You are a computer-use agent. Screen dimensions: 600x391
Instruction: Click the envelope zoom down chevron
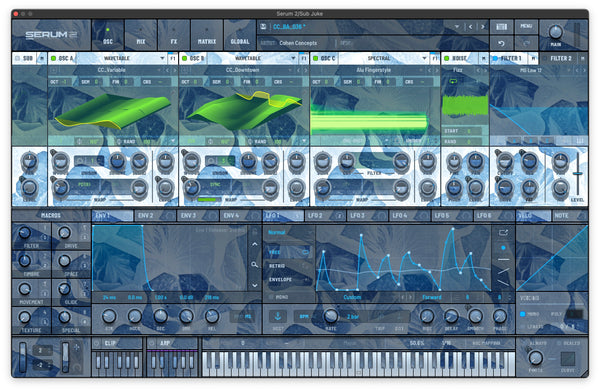click(254, 285)
